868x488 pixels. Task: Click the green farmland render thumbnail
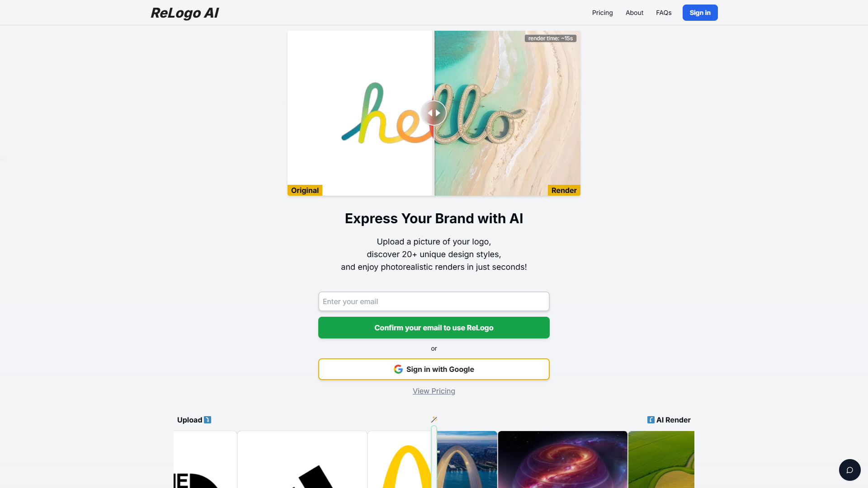coord(661,460)
